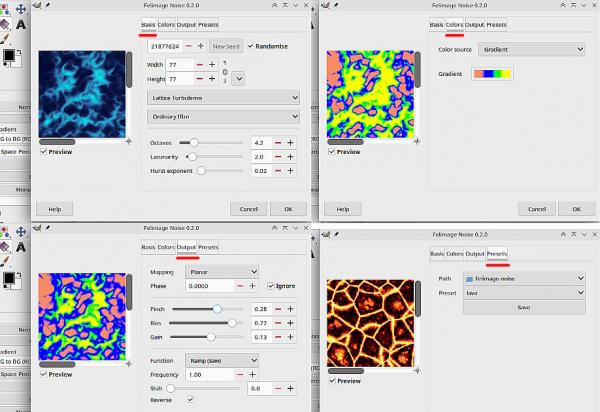Click the Save preset button
The width and height of the screenshot is (600, 412).
524,307
